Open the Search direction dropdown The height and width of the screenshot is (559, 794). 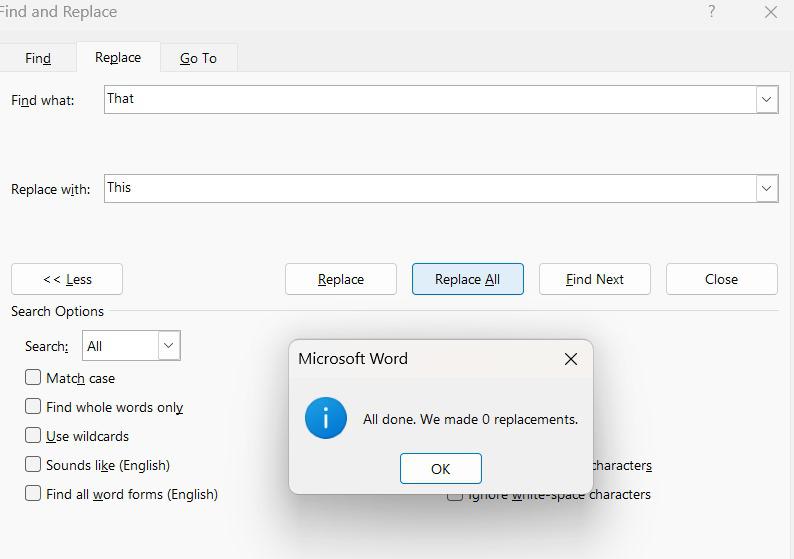pos(131,346)
